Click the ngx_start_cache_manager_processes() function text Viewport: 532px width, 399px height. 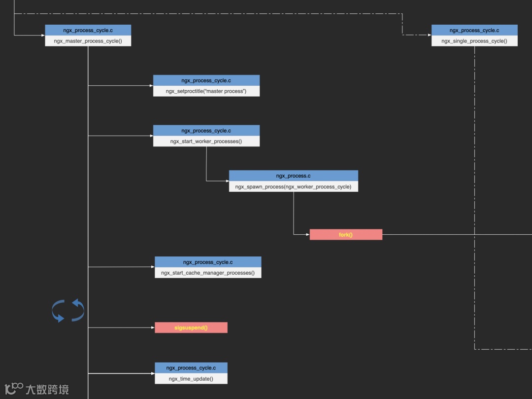pos(208,273)
